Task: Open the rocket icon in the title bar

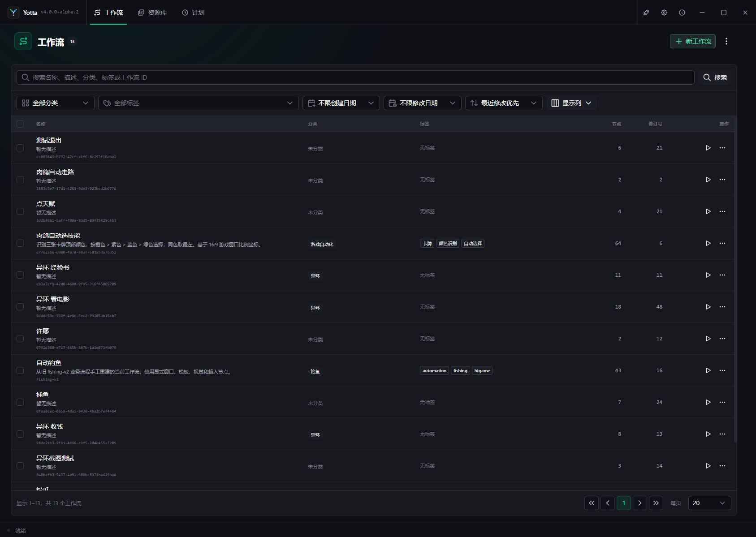Action: pyautogui.click(x=646, y=13)
